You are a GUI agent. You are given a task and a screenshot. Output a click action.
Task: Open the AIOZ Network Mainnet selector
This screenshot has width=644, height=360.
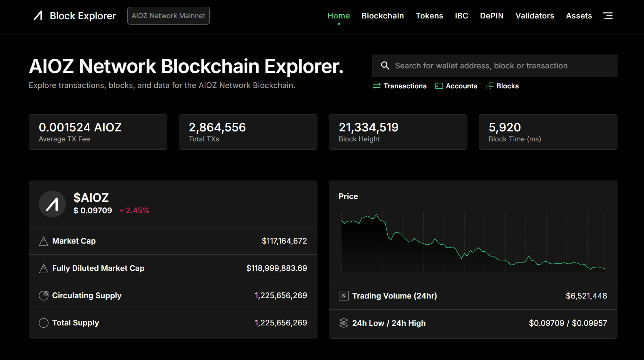pyautogui.click(x=168, y=16)
